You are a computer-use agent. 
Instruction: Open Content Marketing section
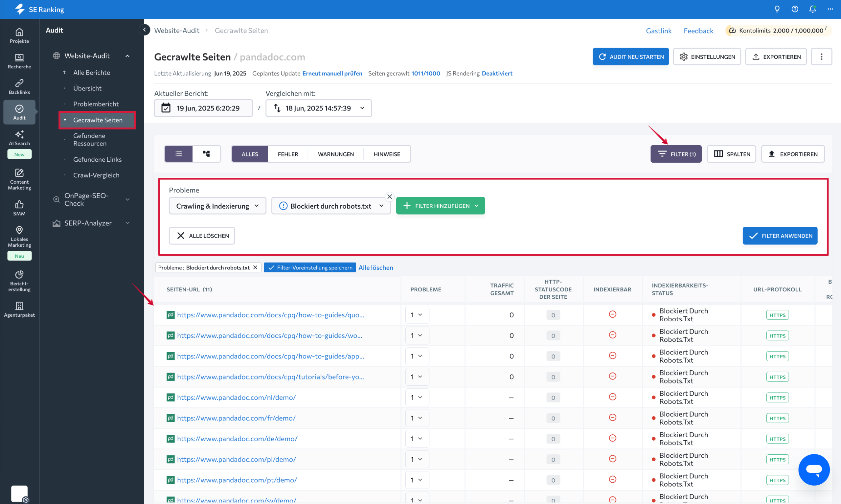(19, 179)
